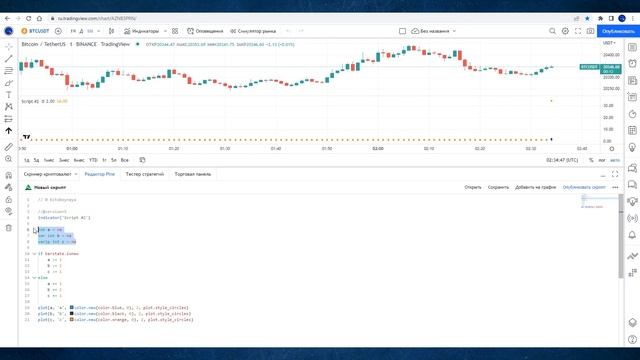This screenshot has height=360, width=640.
Task: Select the text annotation tool
Action: [9, 95]
